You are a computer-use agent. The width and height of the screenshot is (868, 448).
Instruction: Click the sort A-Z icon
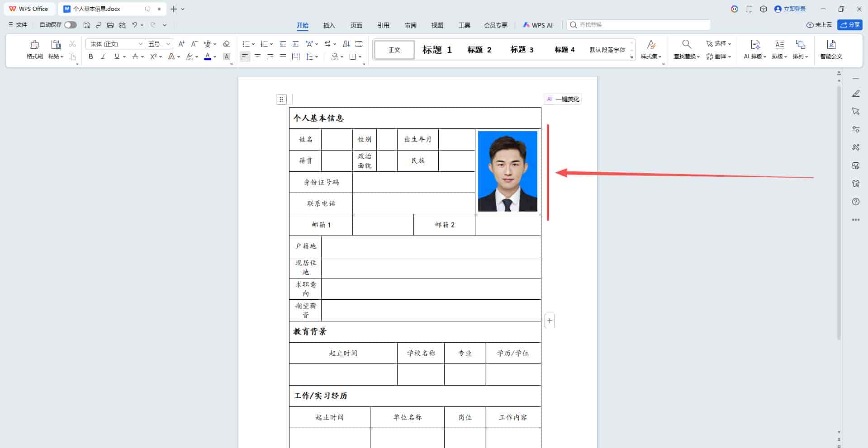346,44
